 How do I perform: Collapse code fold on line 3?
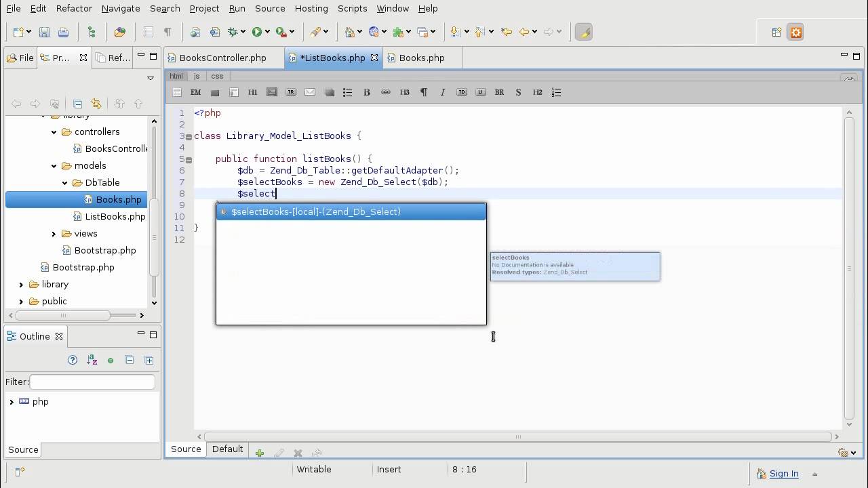189,137
